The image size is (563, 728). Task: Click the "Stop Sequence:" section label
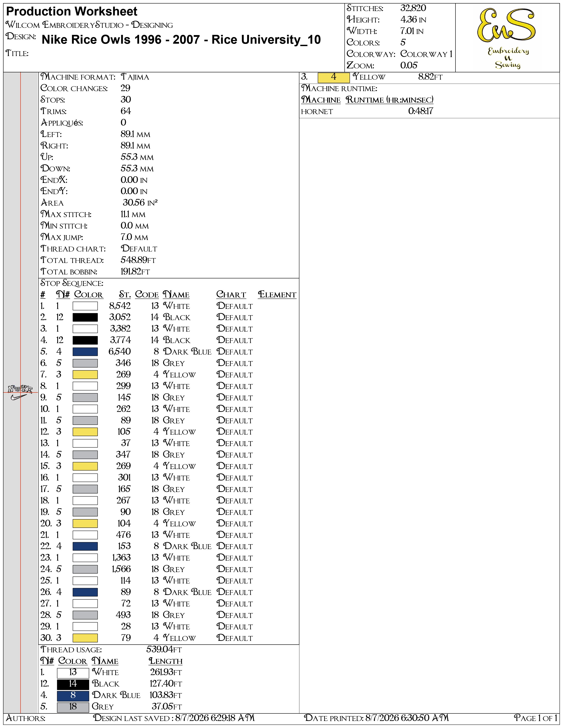[72, 283]
